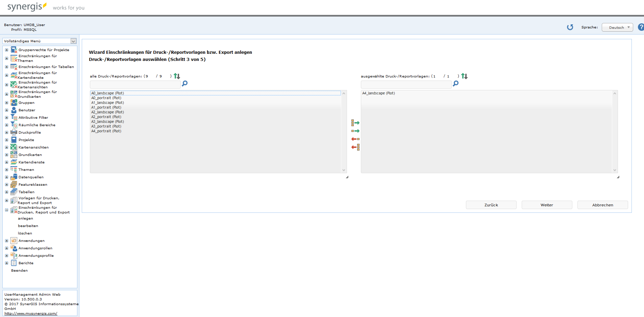Viewport: 644px width, 317px height.
Task: Click the add all templates arrow icon
Action: coord(355,123)
